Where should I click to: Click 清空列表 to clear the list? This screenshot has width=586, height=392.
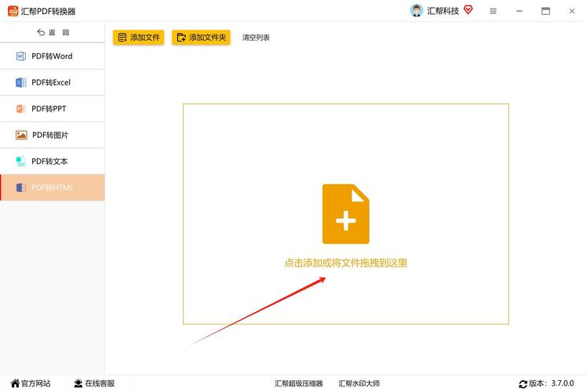point(256,38)
